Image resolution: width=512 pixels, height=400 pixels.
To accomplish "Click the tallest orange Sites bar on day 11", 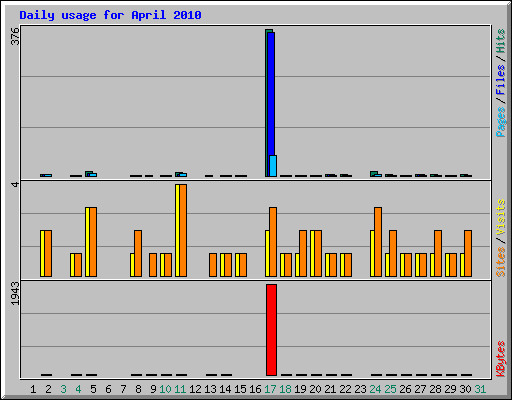I will click(183, 230).
